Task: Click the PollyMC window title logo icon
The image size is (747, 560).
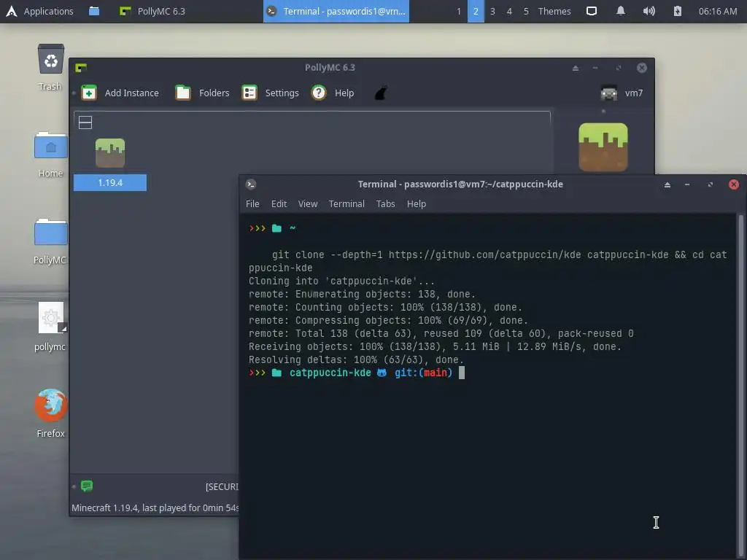Action: (x=81, y=68)
